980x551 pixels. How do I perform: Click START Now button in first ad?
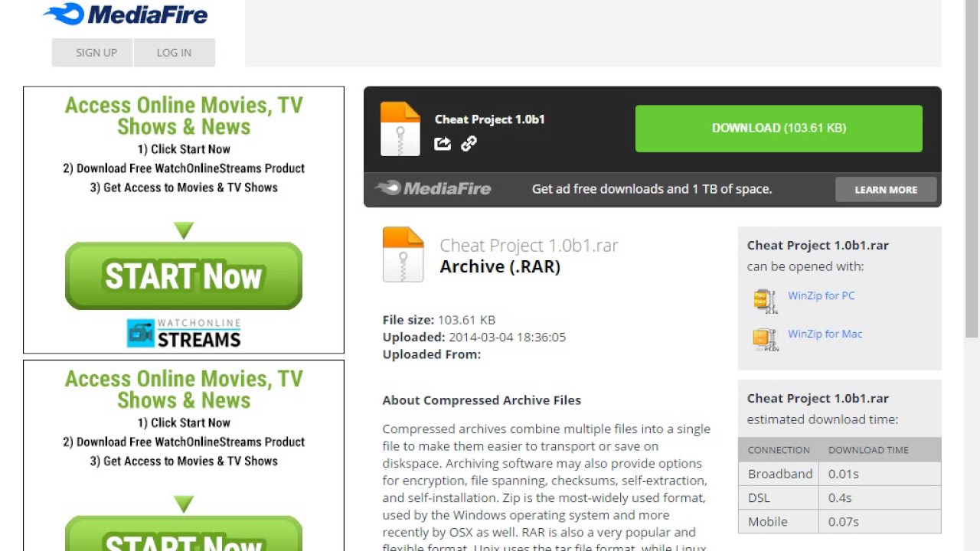pyautogui.click(x=184, y=276)
